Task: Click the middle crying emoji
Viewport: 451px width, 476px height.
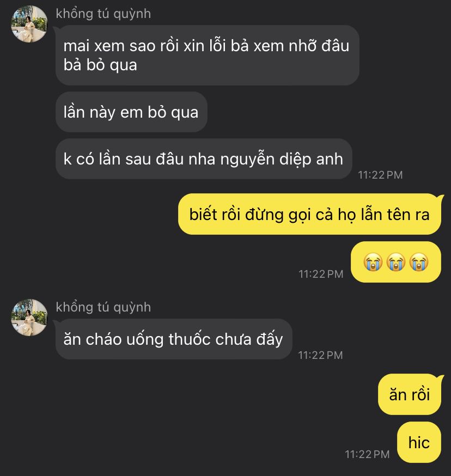Action: click(396, 261)
